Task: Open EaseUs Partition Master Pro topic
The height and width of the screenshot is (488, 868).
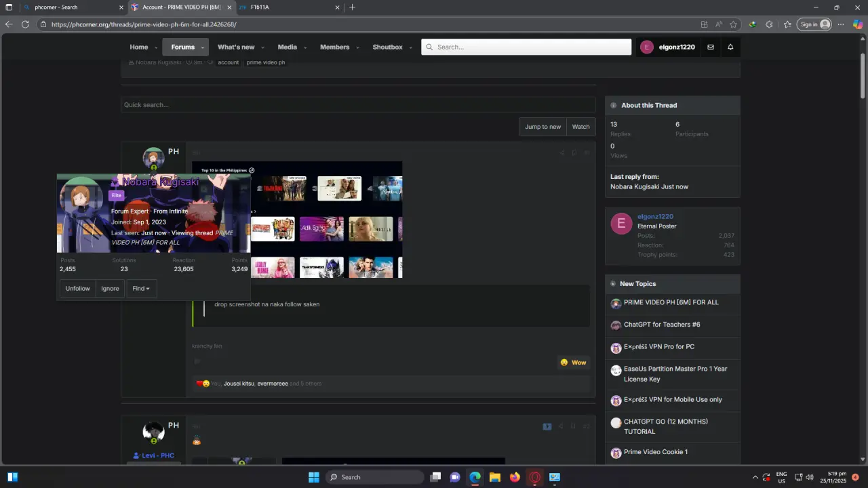Action: (x=675, y=374)
